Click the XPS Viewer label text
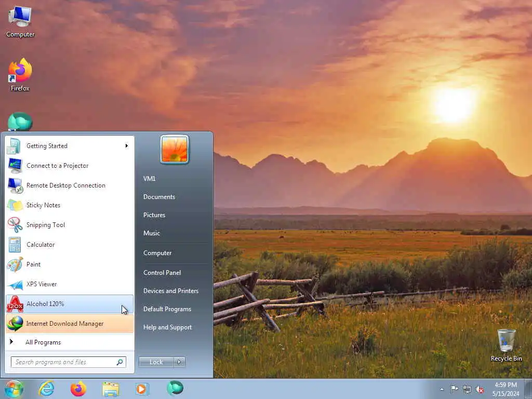 tap(42, 284)
